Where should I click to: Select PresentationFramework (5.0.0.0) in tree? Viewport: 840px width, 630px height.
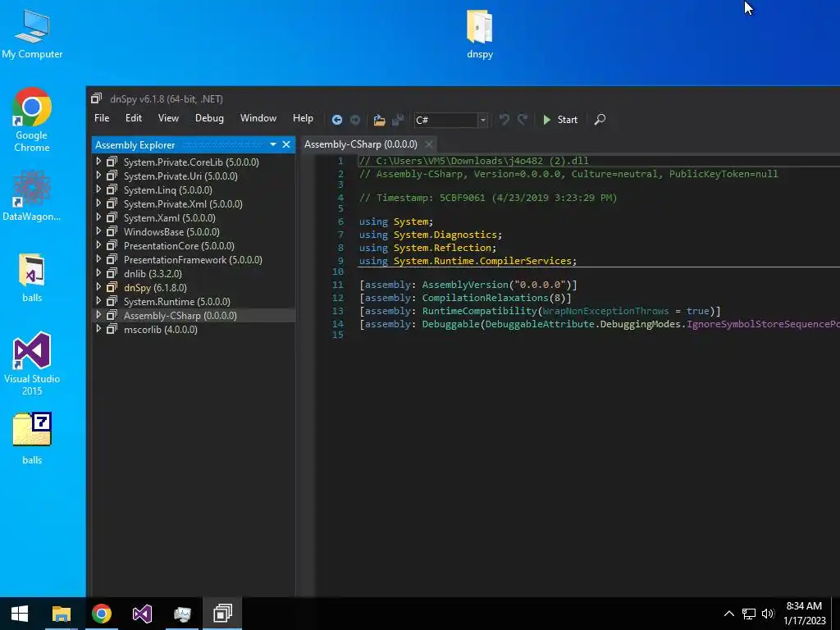[x=193, y=260]
